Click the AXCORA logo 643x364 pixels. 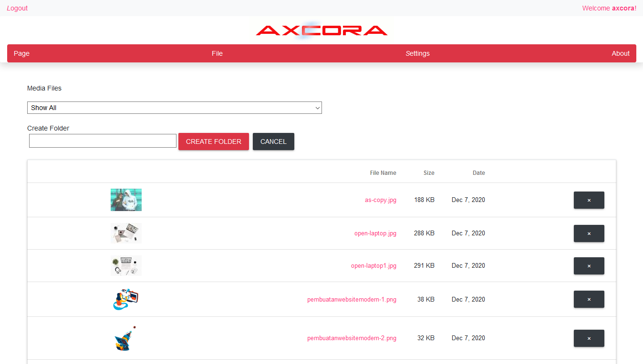tap(321, 30)
